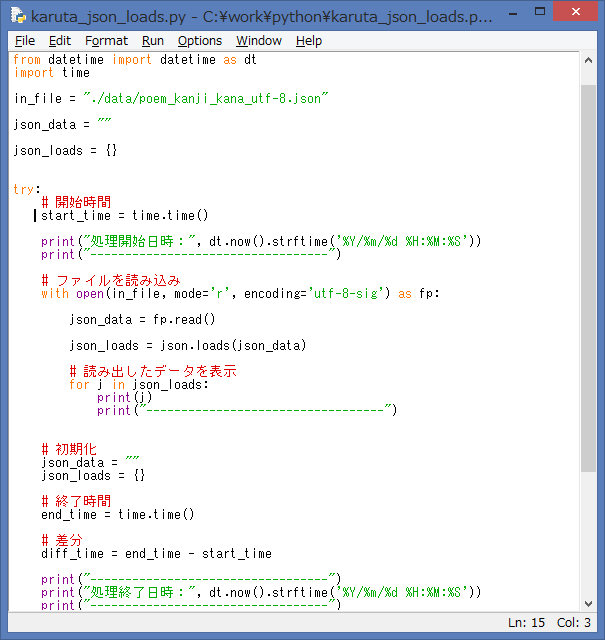Click the 'try:' keyword in code
This screenshot has height=640, width=605.
(27, 189)
